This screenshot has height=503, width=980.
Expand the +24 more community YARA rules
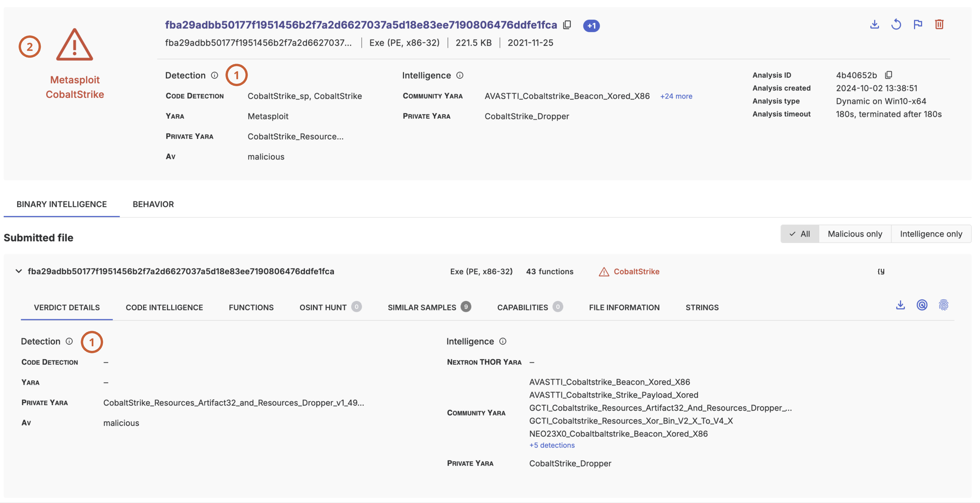[x=676, y=96]
